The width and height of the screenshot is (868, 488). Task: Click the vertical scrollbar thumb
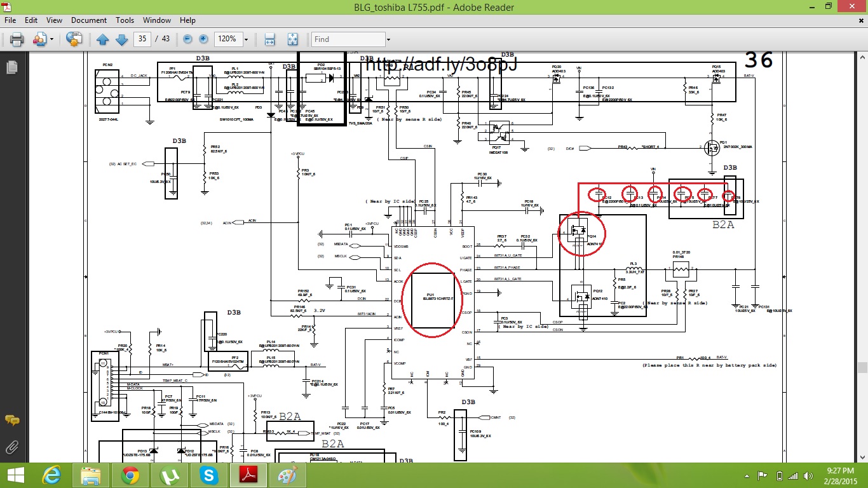click(862, 367)
